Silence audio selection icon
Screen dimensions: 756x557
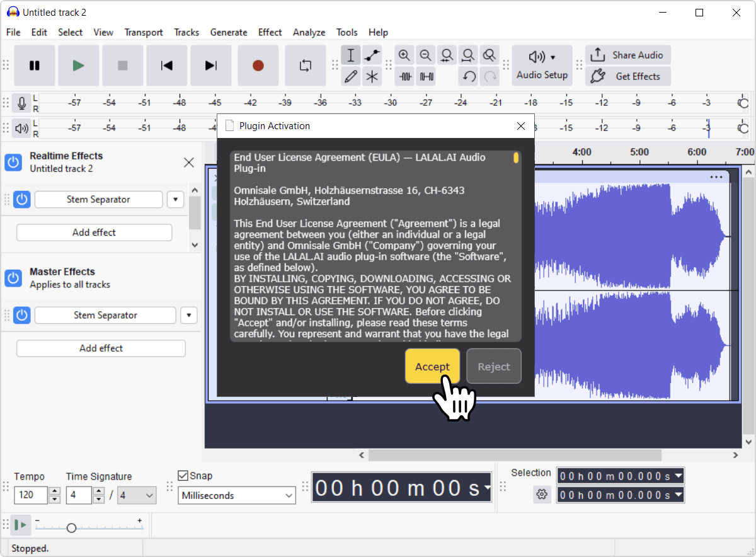pyautogui.click(x=426, y=77)
